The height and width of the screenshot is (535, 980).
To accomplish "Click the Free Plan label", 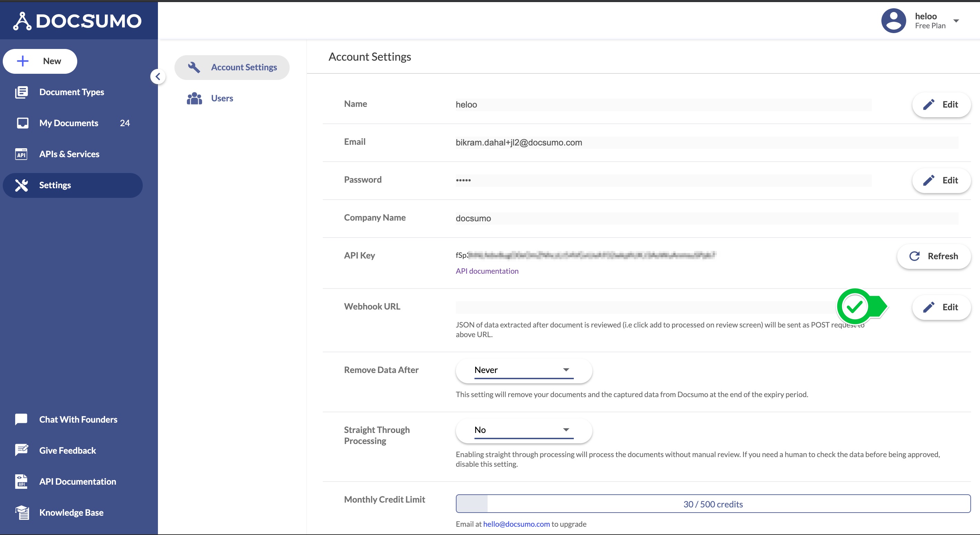I will pyautogui.click(x=930, y=26).
